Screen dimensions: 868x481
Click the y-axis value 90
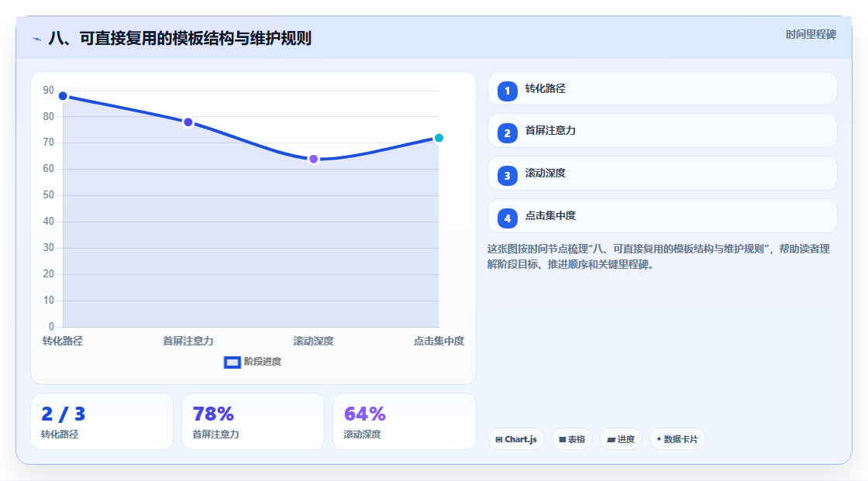49,90
